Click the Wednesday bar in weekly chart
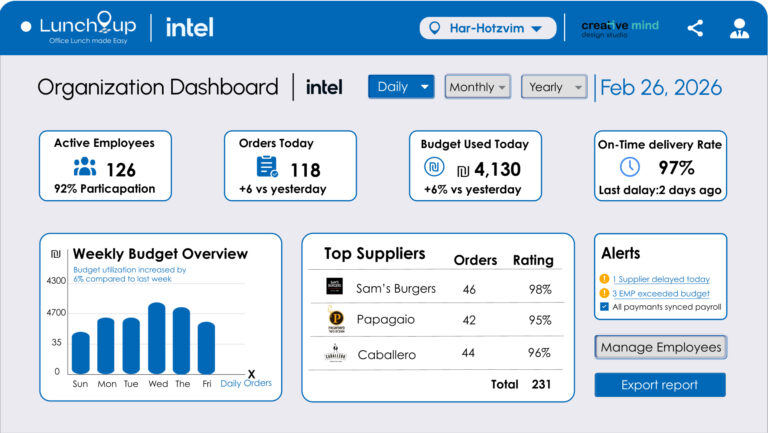Image resolution: width=768 pixels, height=433 pixels. coord(157,338)
